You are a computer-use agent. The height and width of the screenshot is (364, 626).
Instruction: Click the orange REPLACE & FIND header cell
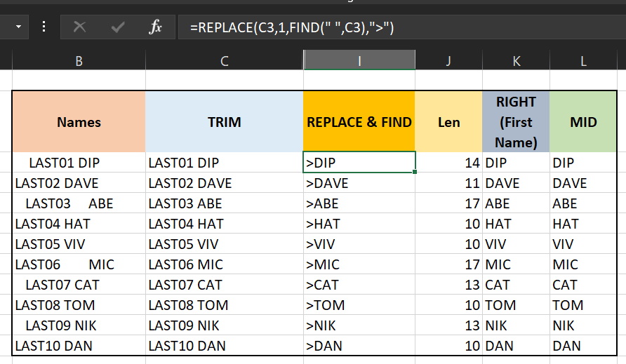click(x=359, y=122)
